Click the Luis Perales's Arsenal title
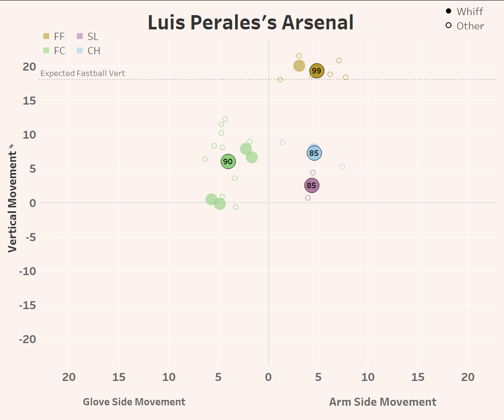Screen dimensions: 504x420 coord(251,23)
